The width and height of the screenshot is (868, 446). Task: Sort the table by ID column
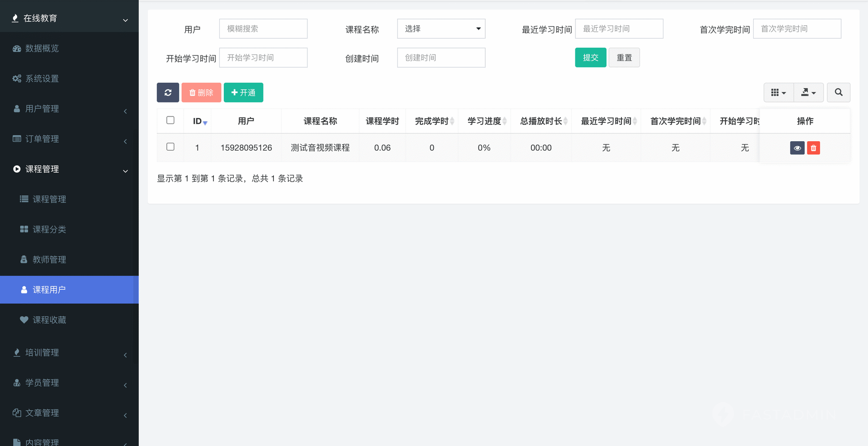coord(198,121)
